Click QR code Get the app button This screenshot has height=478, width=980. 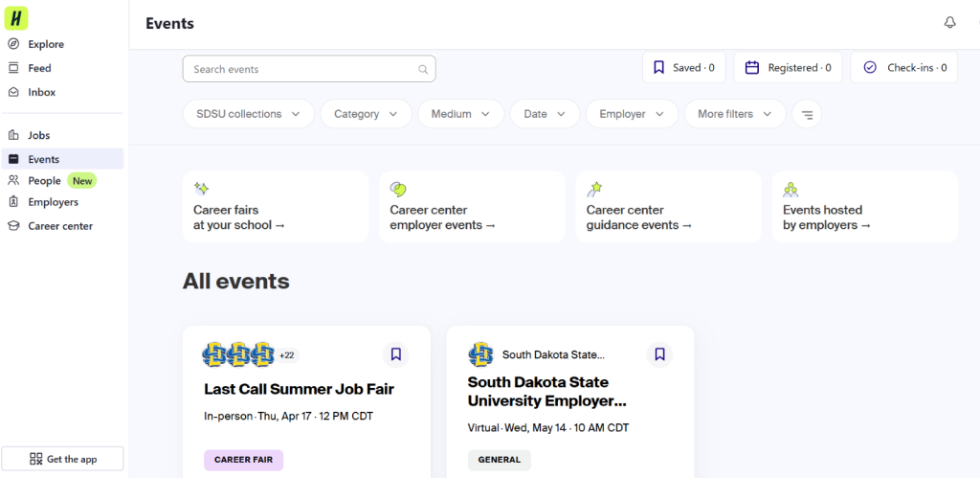point(63,459)
